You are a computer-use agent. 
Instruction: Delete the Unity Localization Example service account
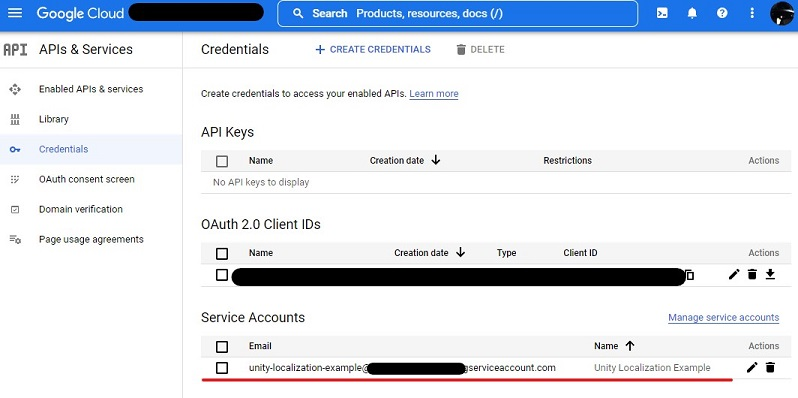[x=770, y=367]
